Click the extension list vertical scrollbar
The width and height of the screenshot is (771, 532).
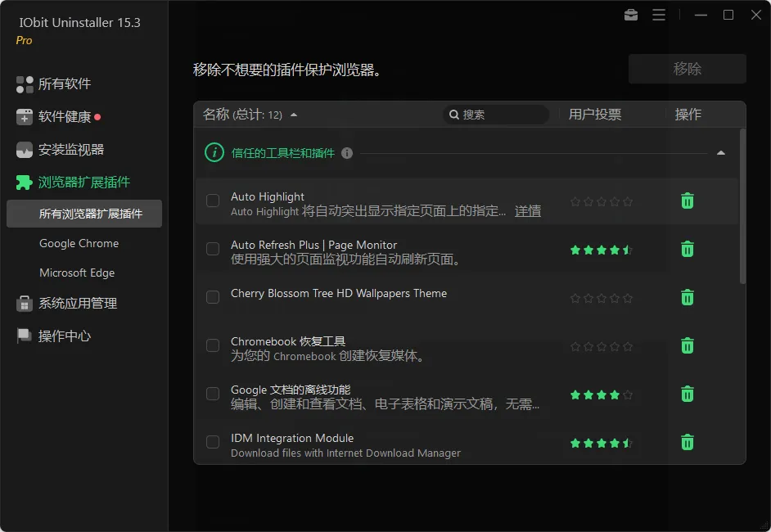click(x=742, y=206)
